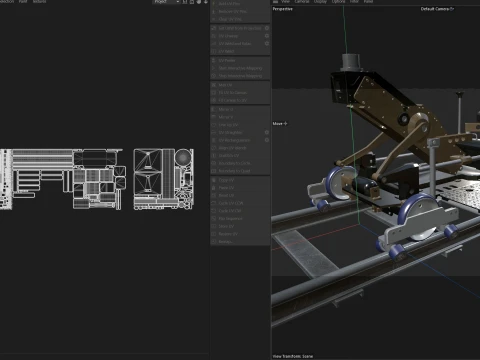This screenshot has width=480, height=360.
Task: Run the UV Rectangularize command
Action: [237, 140]
